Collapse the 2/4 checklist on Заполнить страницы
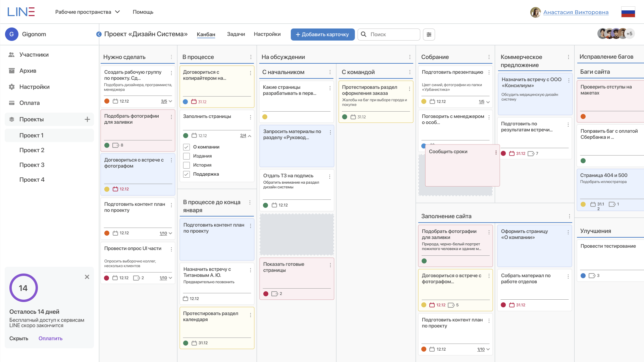Image resolution: width=644 pixels, height=362 pixels. point(250,136)
